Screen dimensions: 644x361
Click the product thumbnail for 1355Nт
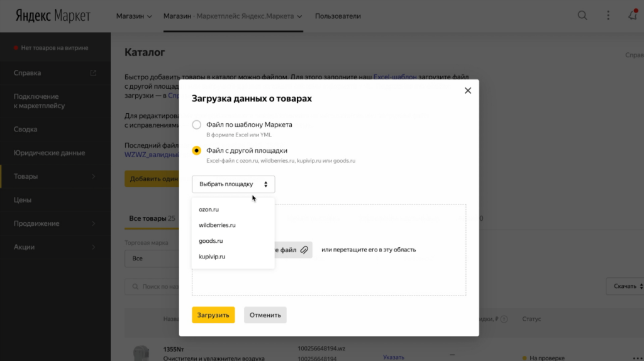coord(142,353)
